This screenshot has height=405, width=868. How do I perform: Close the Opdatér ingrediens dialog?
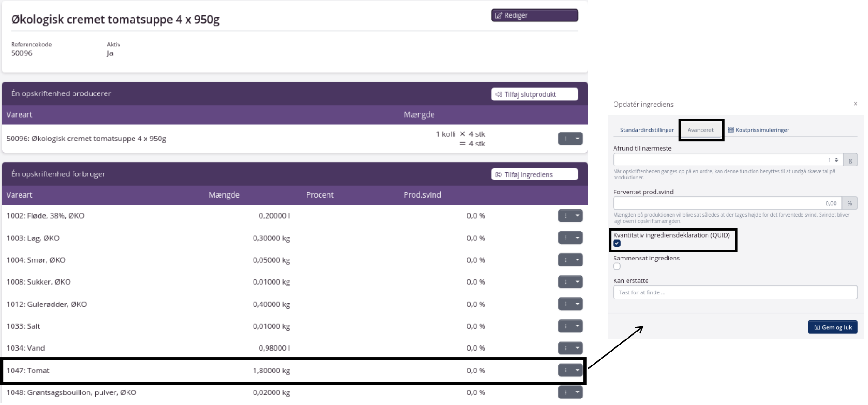pyautogui.click(x=855, y=104)
